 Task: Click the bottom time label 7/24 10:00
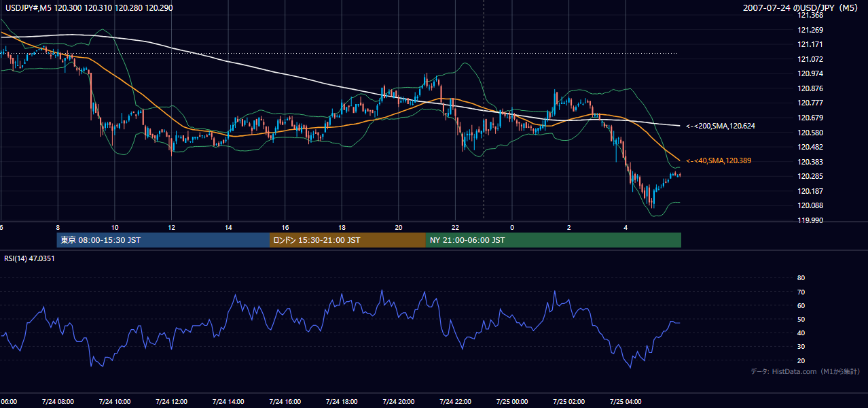[114, 402]
